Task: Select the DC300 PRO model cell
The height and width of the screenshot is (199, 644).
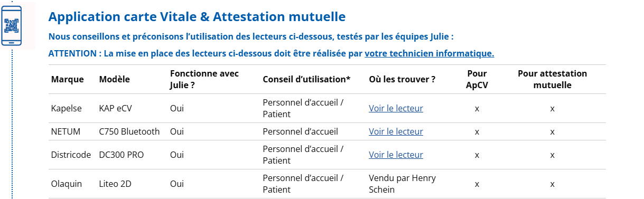Action: [x=121, y=155]
